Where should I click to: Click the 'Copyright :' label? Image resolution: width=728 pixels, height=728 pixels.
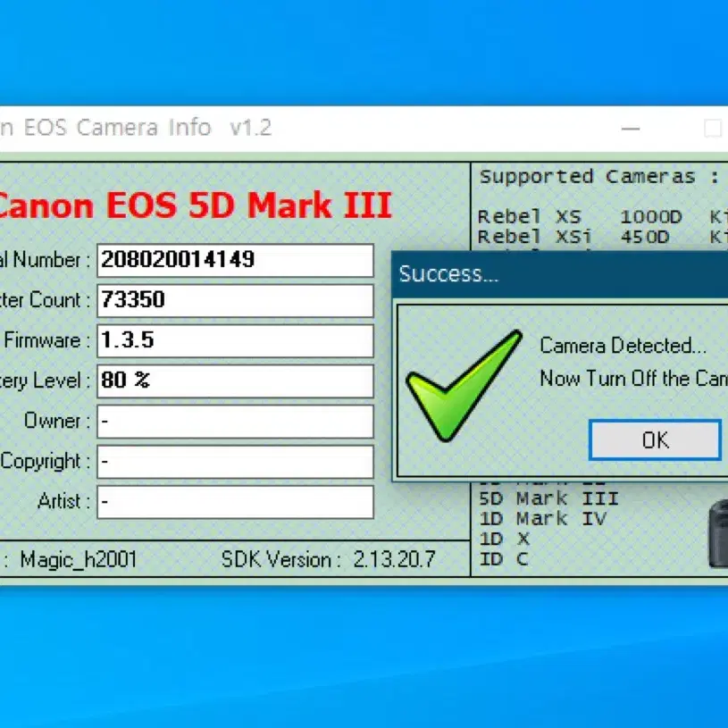point(45,462)
